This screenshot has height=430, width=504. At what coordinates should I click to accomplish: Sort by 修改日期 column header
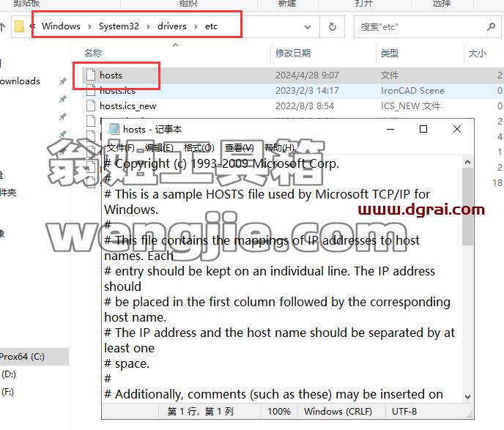(293, 53)
